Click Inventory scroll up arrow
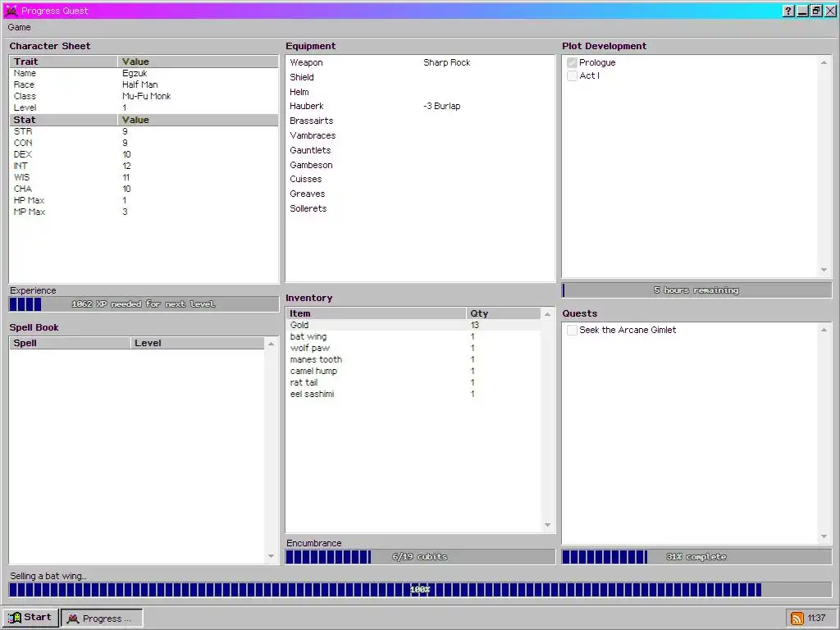The image size is (840, 630). click(x=547, y=314)
